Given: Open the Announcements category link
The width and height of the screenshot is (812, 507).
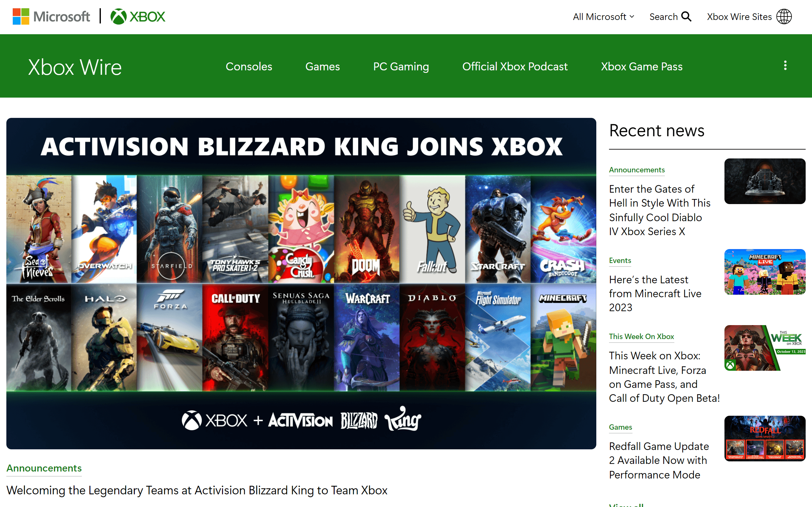Looking at the screenshot, I should click(x=637, y=170).
